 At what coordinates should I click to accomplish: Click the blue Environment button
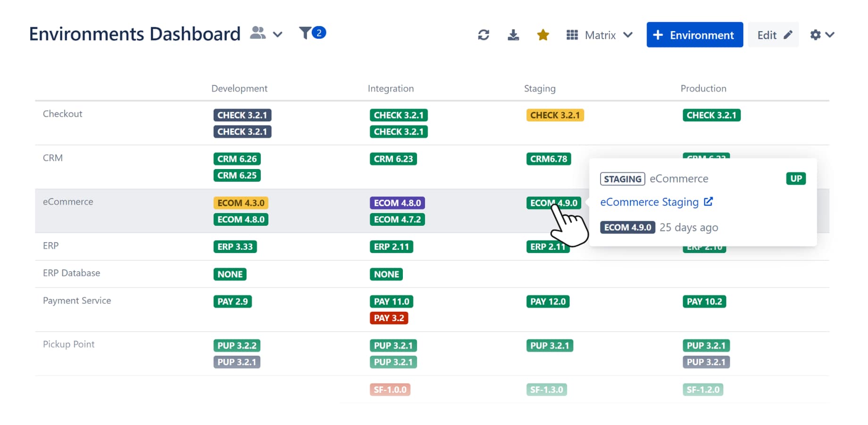pos(694,35)
